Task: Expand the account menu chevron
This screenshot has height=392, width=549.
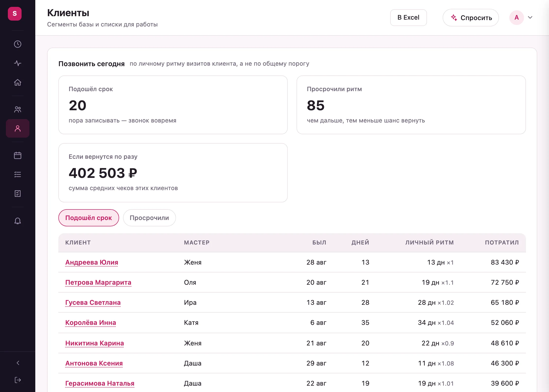Action: click(x=530, y=17)
